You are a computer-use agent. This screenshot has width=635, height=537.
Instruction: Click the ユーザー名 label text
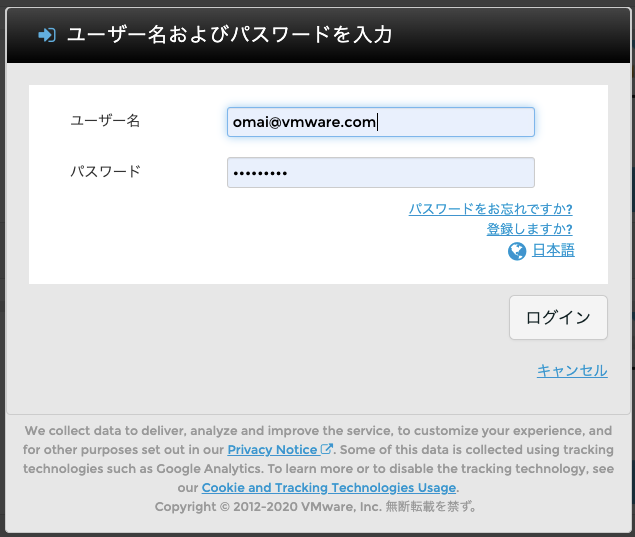(105, 121)
